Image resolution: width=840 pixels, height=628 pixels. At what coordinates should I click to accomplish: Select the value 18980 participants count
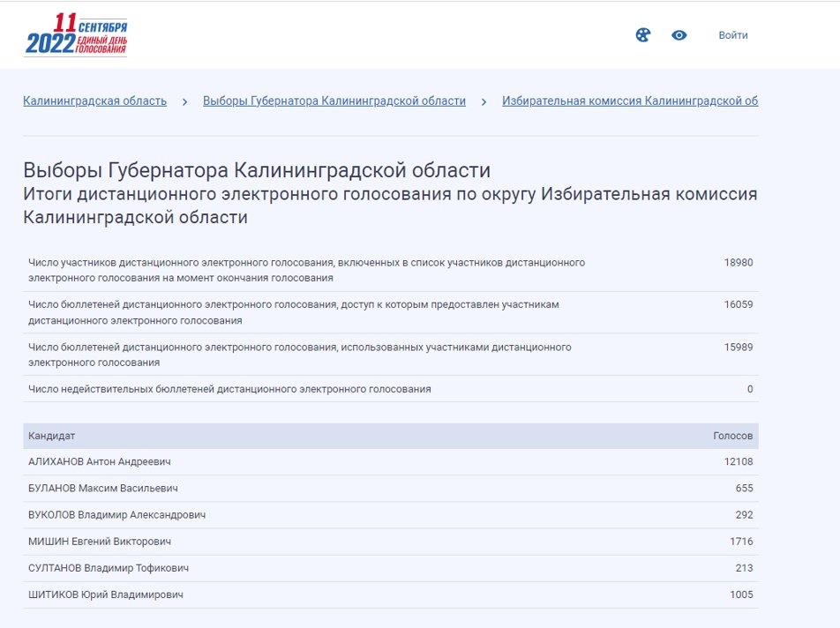click(739, 263)
